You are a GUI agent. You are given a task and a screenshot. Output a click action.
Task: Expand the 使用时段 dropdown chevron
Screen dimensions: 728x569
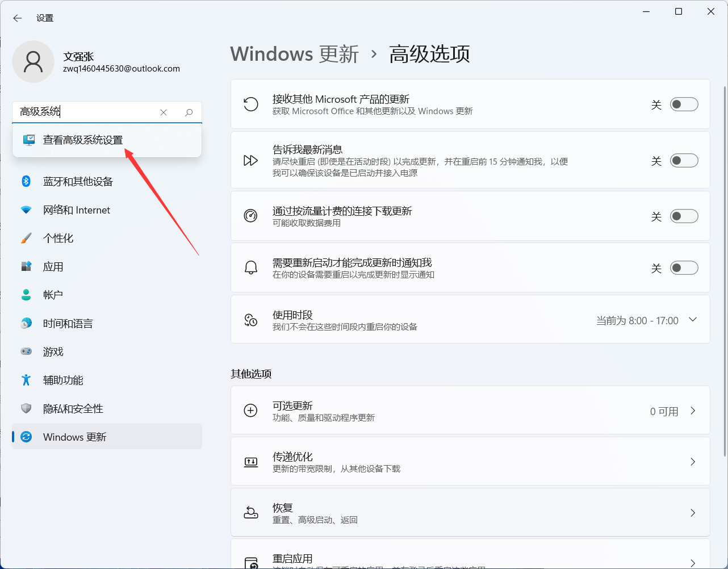click(693, 320)
